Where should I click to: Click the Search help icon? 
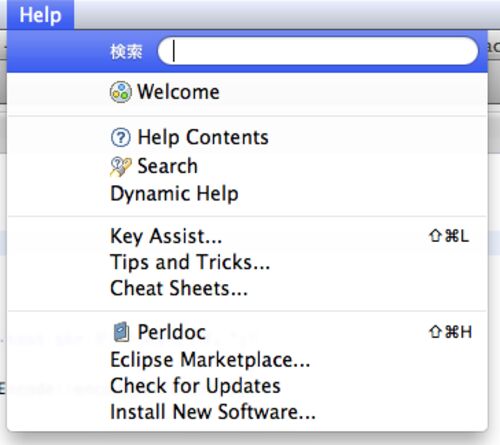pos(120,166)
